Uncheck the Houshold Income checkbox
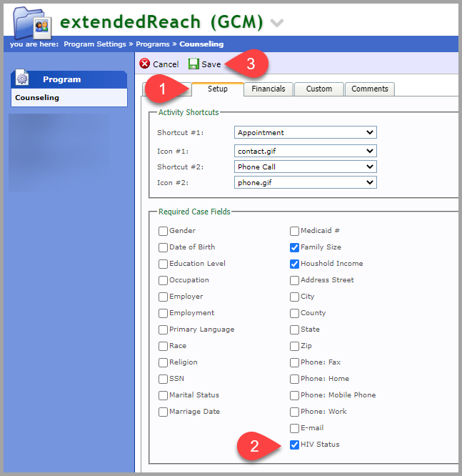This screenshot has width=462, height=476. pos(294,264)
